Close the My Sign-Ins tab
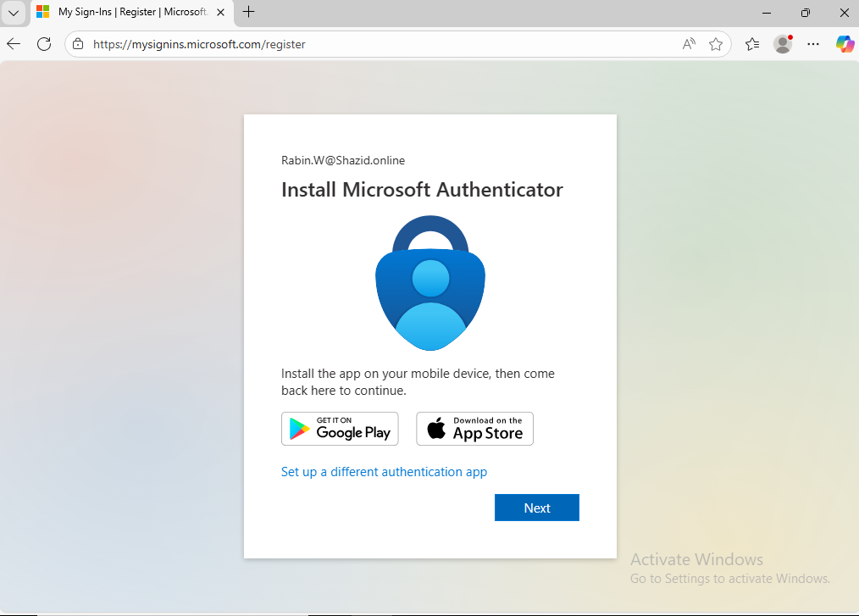This screenshot has height=616, width=859. coord(221,12)
